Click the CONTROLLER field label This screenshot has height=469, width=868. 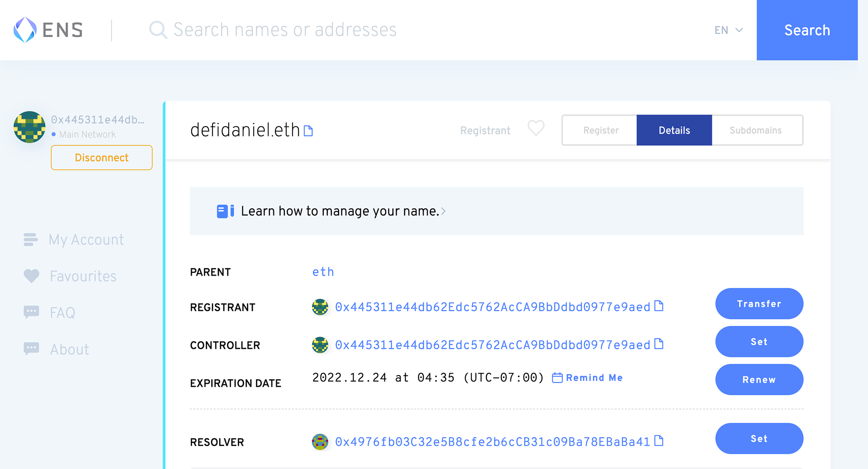point(225,346)
